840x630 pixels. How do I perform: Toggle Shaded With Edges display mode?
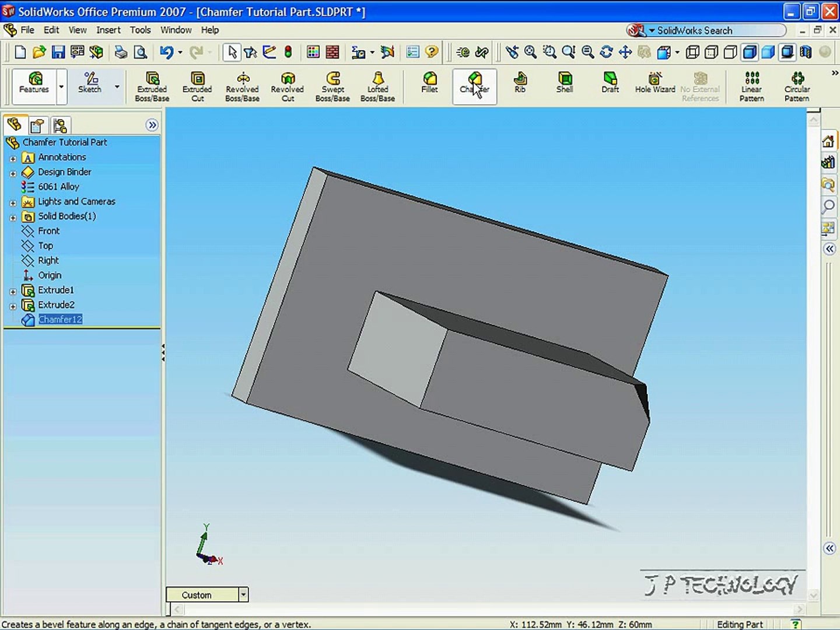pyautogui.click(x=750, y=52)
